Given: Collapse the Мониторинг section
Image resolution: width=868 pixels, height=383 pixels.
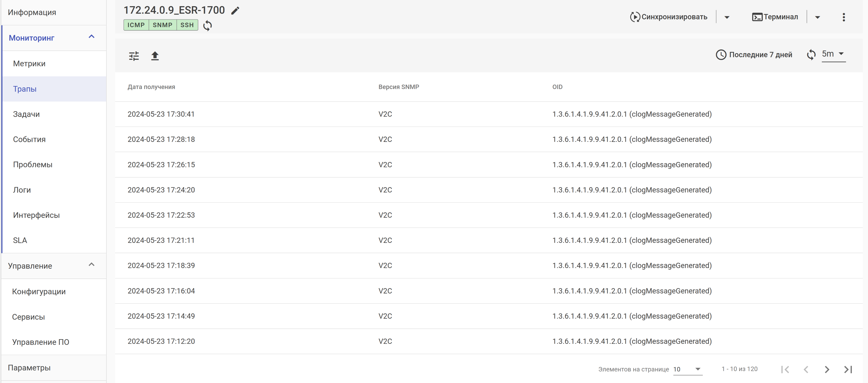Looking at the screenshot, I should tap(91, 37).
